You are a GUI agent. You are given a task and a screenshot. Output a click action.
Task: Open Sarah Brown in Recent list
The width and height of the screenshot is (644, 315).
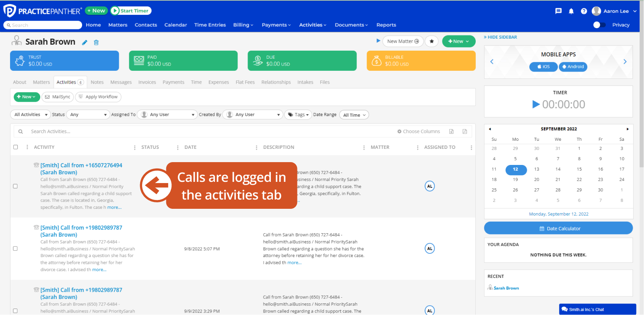tap(506, 288)
